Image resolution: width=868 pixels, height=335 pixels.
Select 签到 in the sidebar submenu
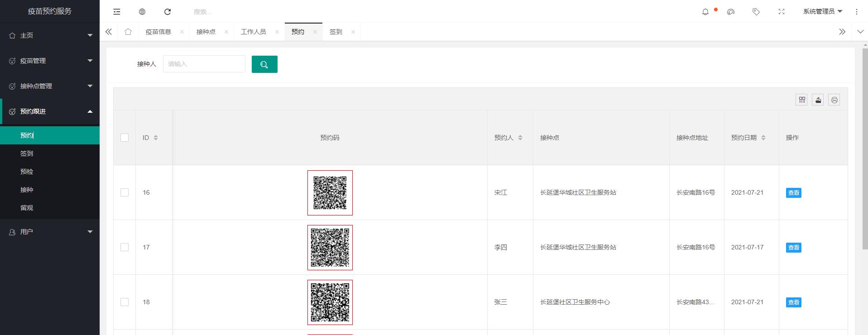pos(50,153)
